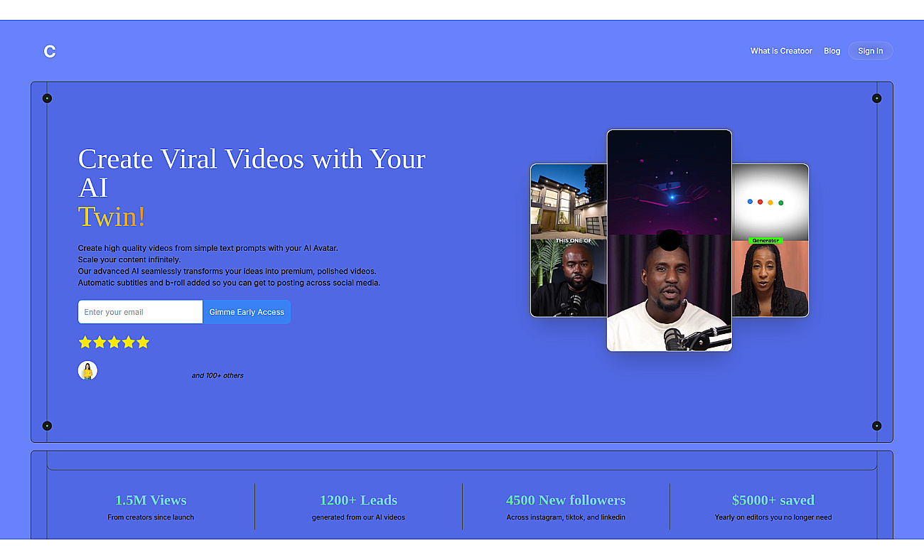Click 'Yearly on editors you no longer need' caption
The image size is (924, 560).
coord(773,517)
